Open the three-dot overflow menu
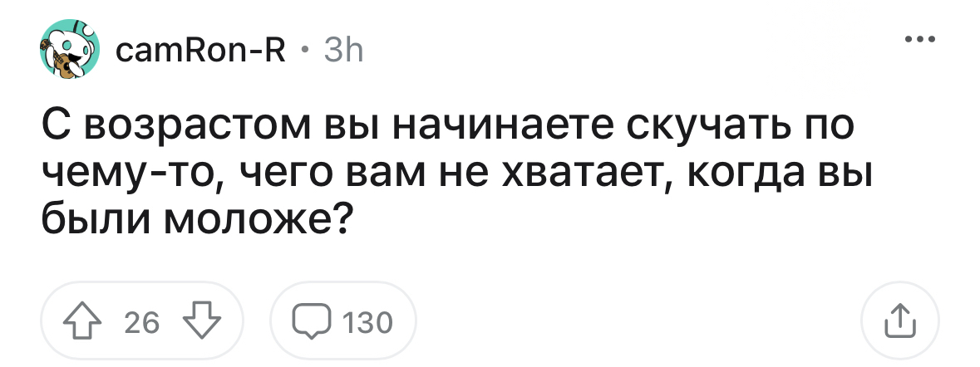Viewport: 980px width, 367px height. pos(921,39)
